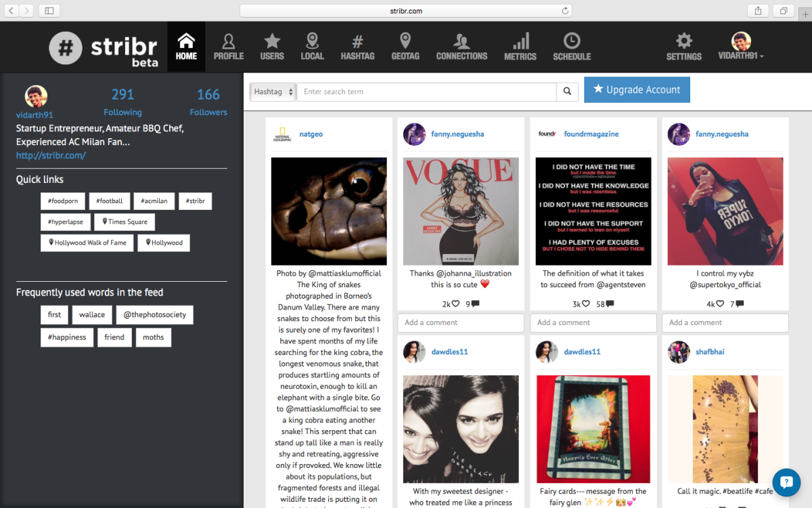Switch to the Home tab
812x508 pixels.
coord(186,46)
